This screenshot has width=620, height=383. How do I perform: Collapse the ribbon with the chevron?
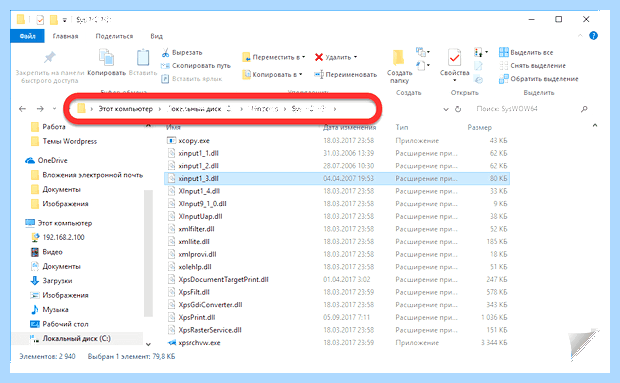[580, 36]
